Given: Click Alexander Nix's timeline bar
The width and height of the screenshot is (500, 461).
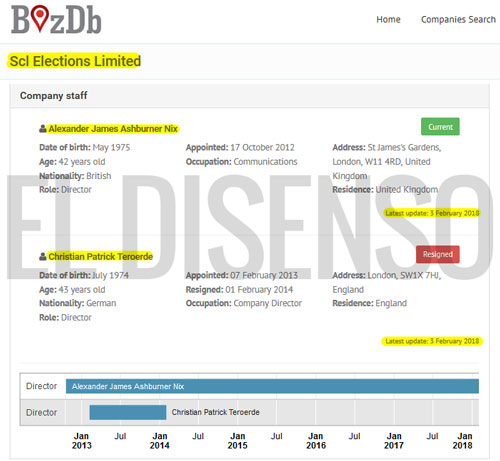Looking at the screenshot, I should coord(272,386).
